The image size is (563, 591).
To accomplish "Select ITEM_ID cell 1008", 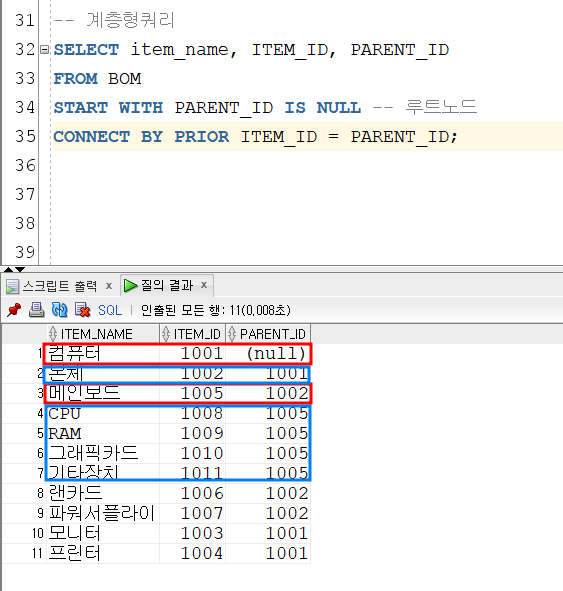I will 193,413.
